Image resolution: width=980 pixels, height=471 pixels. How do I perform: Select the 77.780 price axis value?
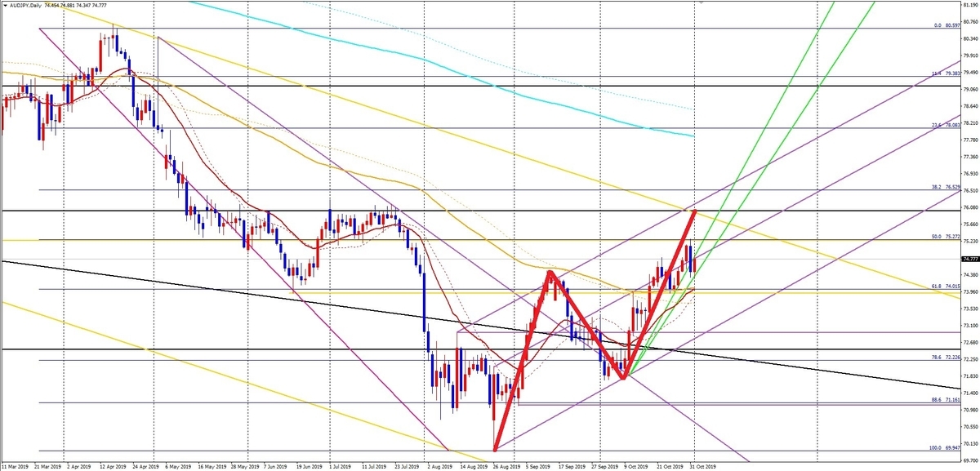coord(971,140)
